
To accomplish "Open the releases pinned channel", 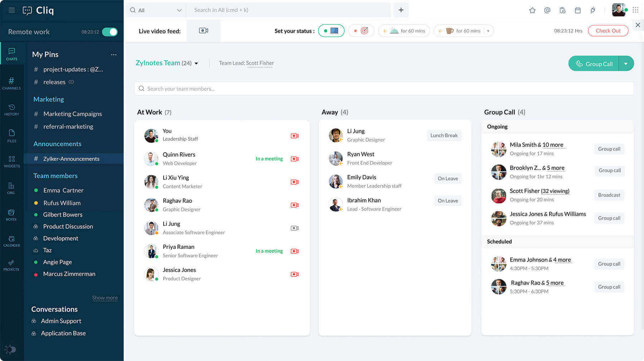I will (54, 82).
